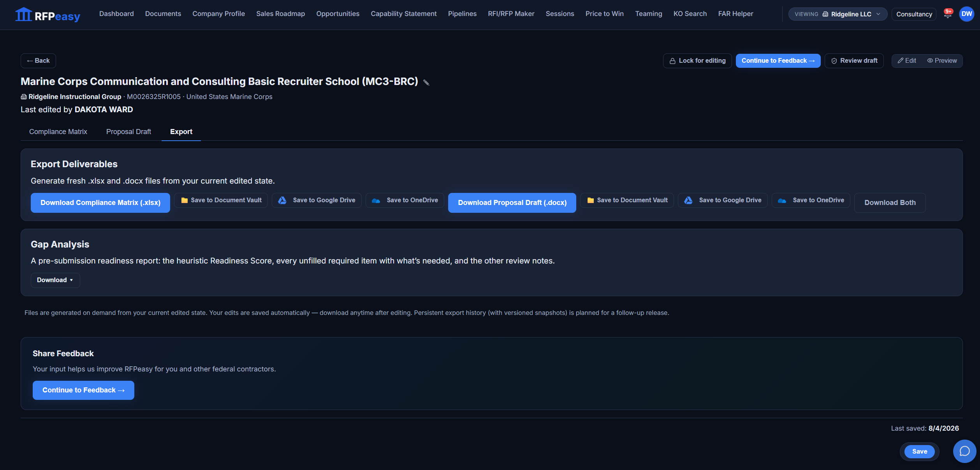Open the Proposal Draft tab
980x470 pixels.
128,132
